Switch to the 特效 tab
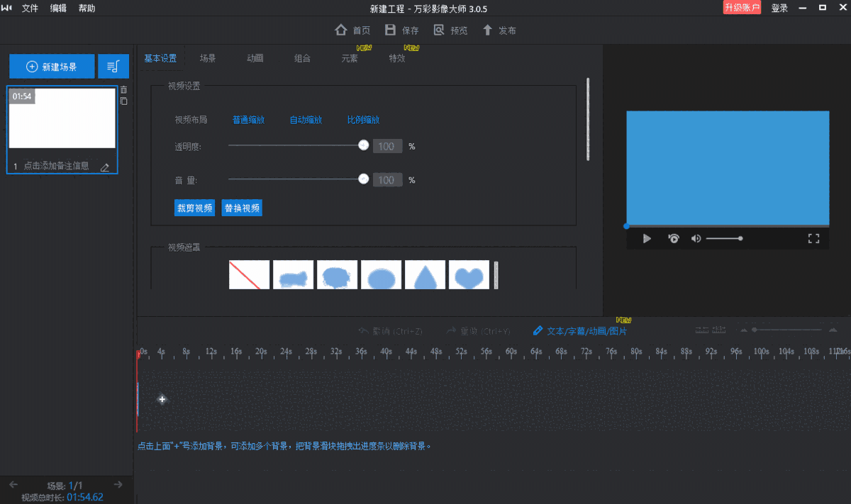This screenshot has height=504, width=851. pyautogui.click(x=397, y=58)
